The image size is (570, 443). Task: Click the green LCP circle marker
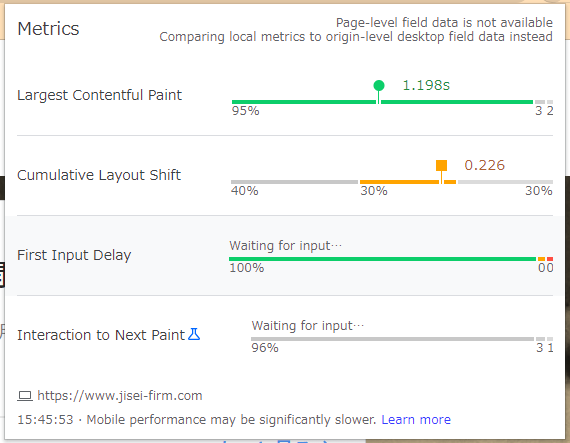click(x=379, y=85)
